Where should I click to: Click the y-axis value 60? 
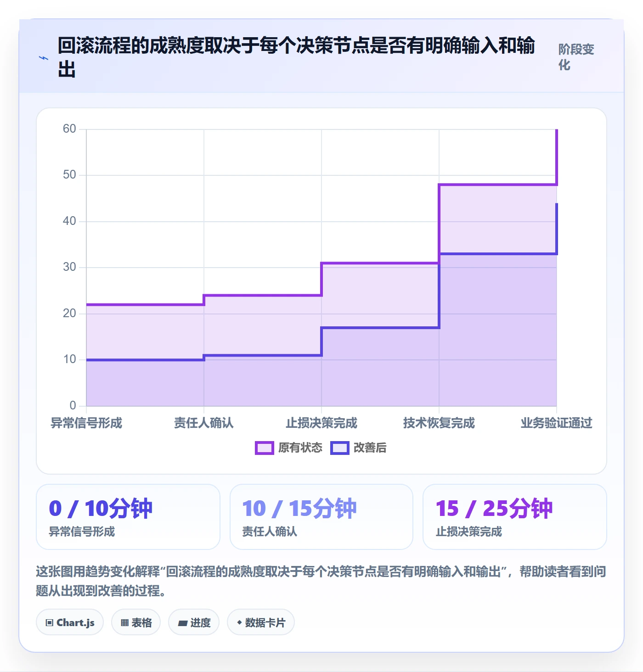point(69,129)
